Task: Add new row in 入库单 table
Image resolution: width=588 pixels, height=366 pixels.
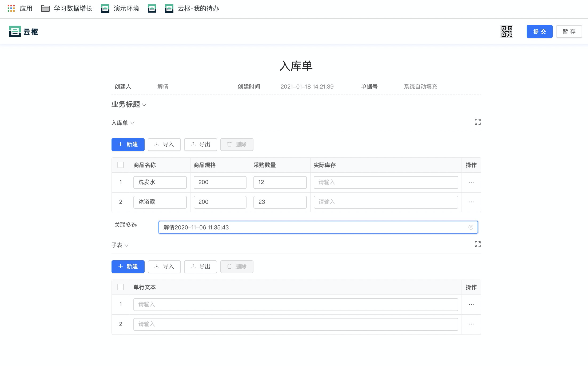Action: click(128, 144)
